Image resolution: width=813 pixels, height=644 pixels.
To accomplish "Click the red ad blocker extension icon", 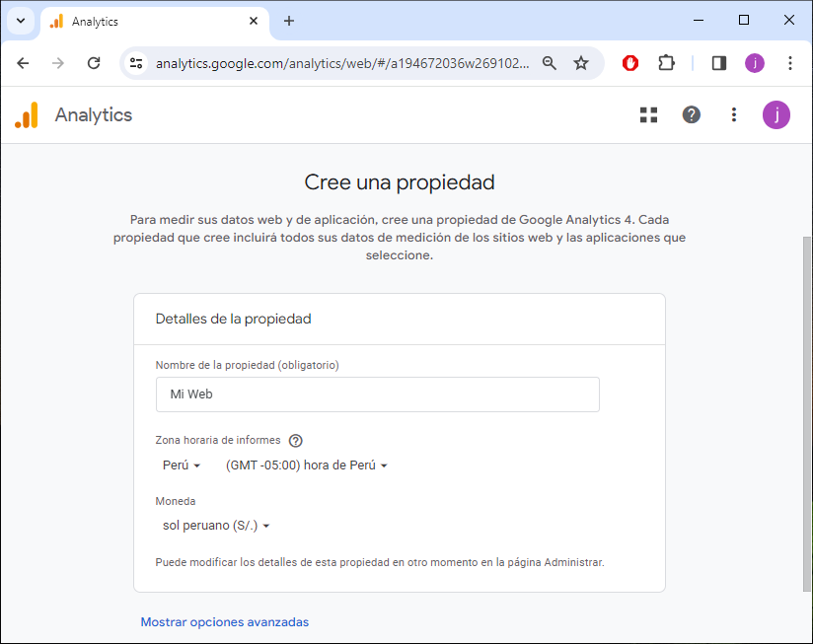I will (630, 63).
